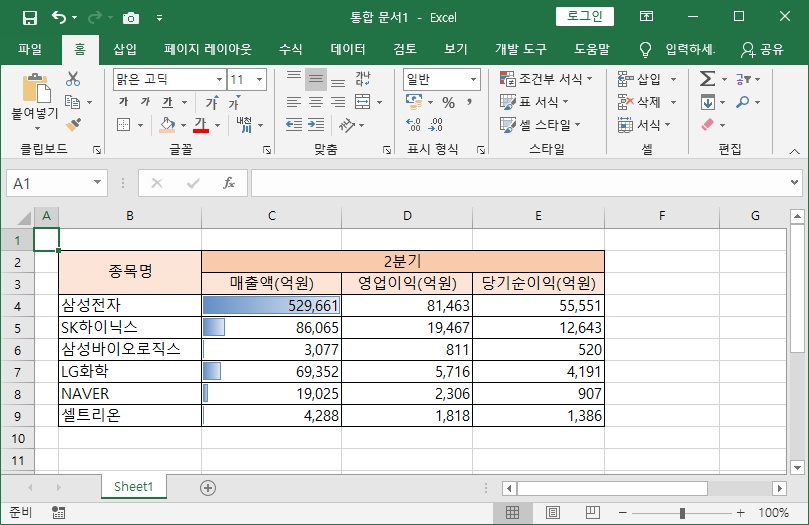Click the zoom in plus button
The width and height of the screenshot is (809, 525).
740,513
